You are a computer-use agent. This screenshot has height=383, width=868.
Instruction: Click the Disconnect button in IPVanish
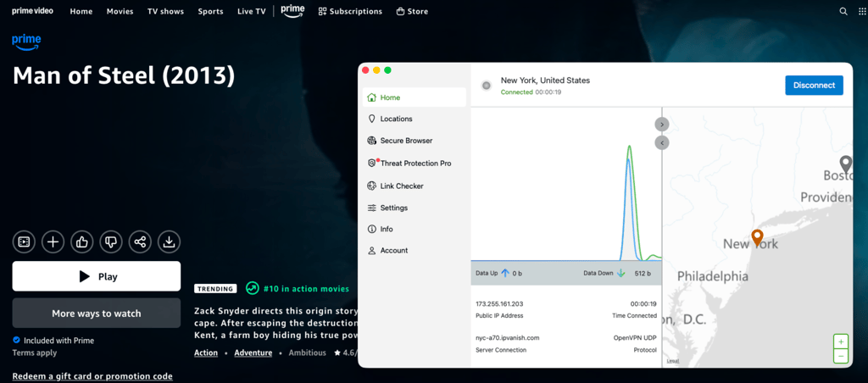(x=814, y=86)
